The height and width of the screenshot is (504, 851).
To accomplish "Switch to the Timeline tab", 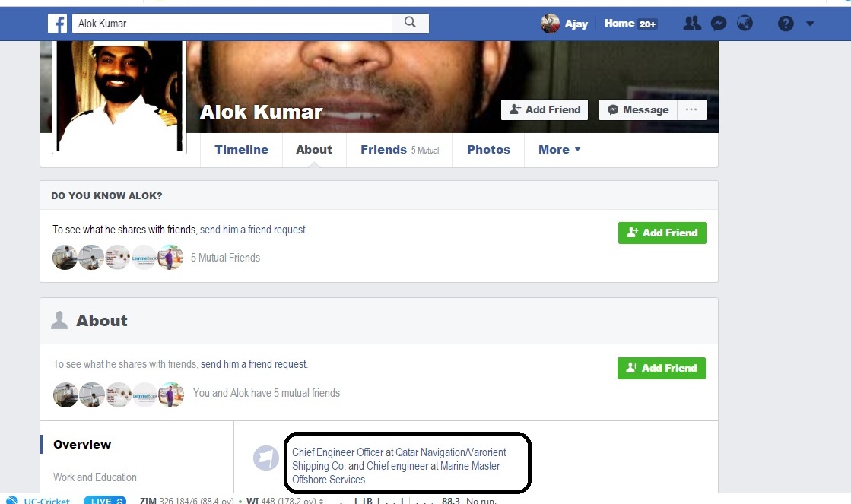I will 241,149.
